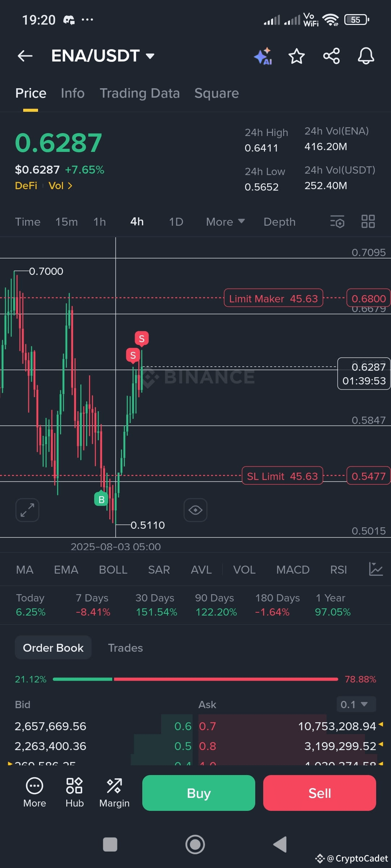Switch to Trades list
Screen dimensions: 391x868
click(x=125, y=648)
